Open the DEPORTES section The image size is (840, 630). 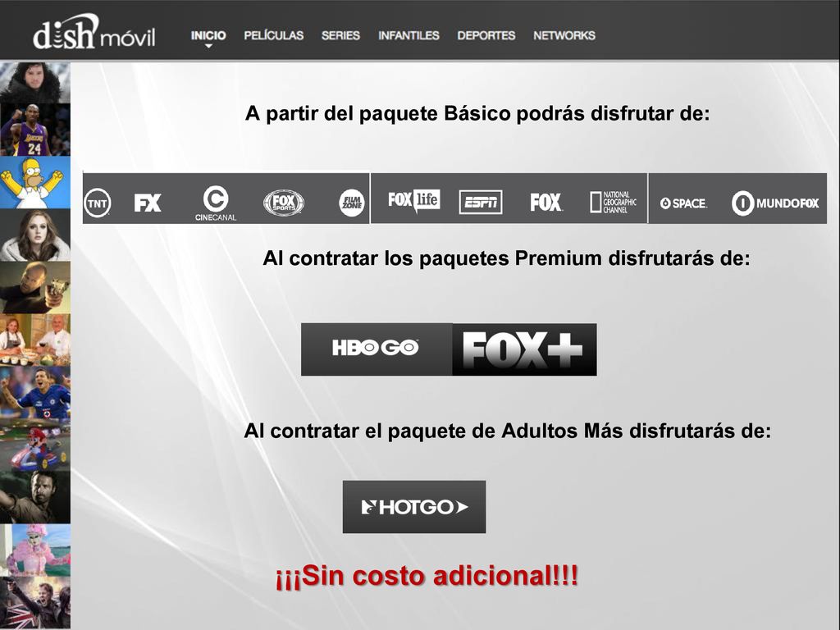[486, 35]
